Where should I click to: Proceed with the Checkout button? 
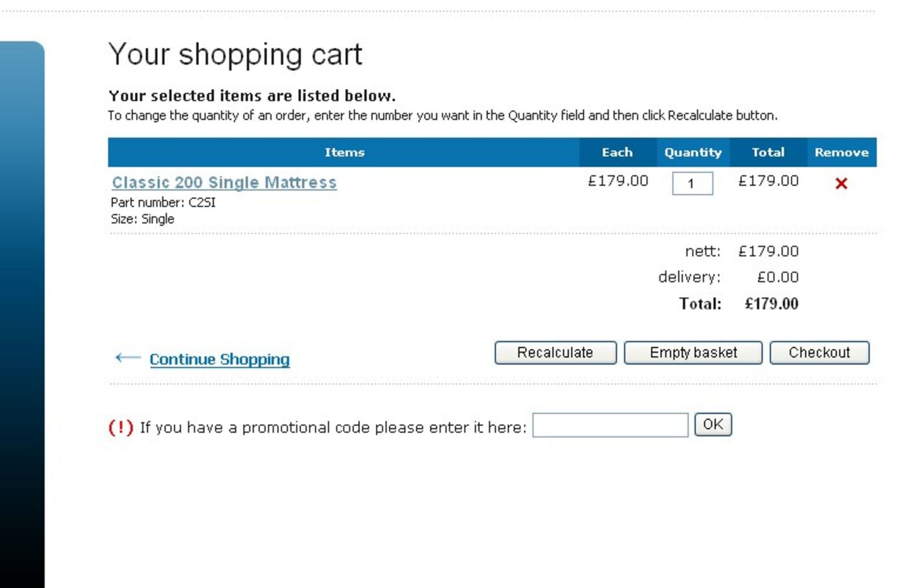(819, 353)
